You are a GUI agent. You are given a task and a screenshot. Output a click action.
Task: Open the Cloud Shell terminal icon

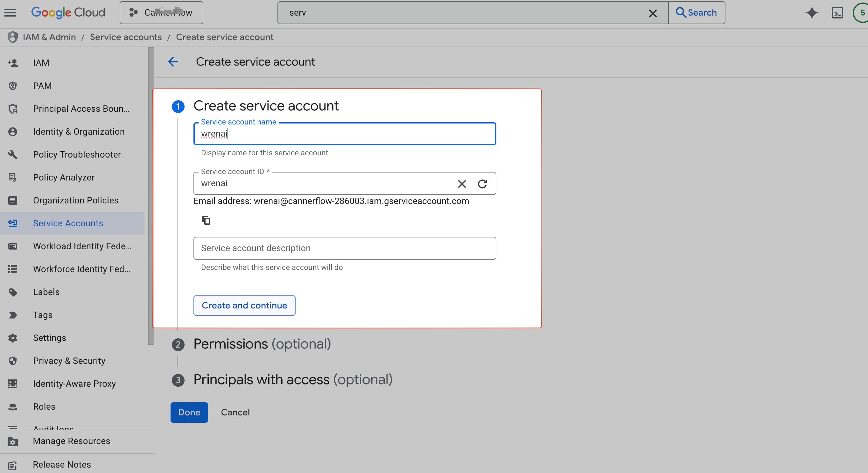pos(838,13)
